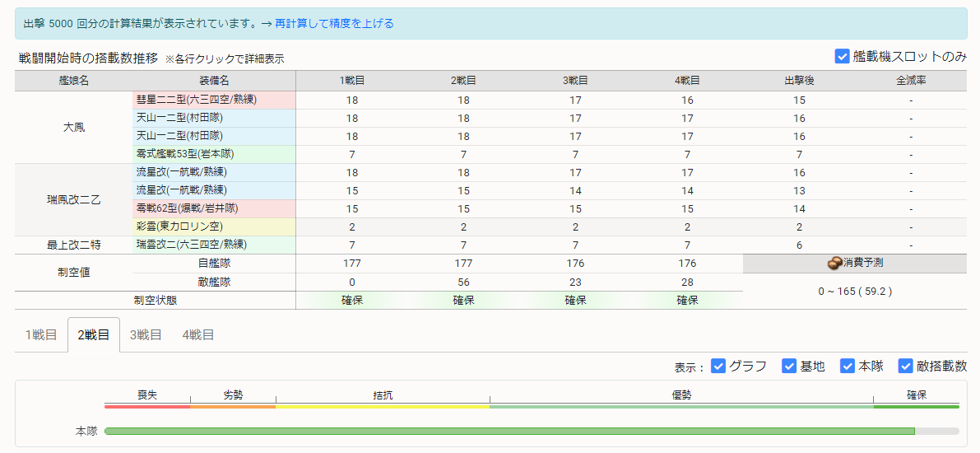Switch to the 1戦目 tab
This screenshot has width=980, height=453.
point(40,334)
